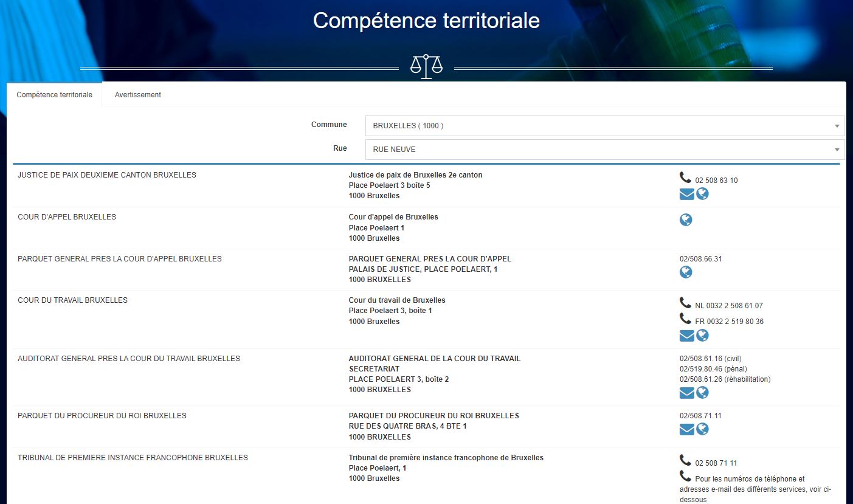Click 'RUE DES QUATRE BRAS, 4 BTE 1' address
This screenshot has height=504, width=853.
407,426
